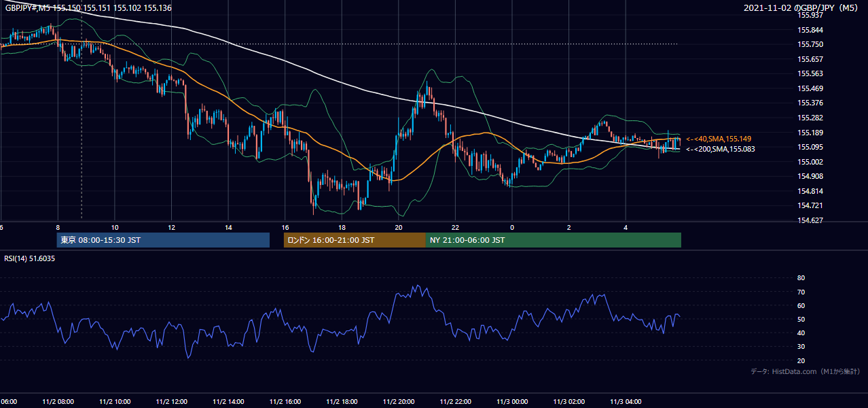Click the bottom time label 11/2 12:00
This screenshot has width=868, height=408.
pyautogui.click(x=171, y=401)
